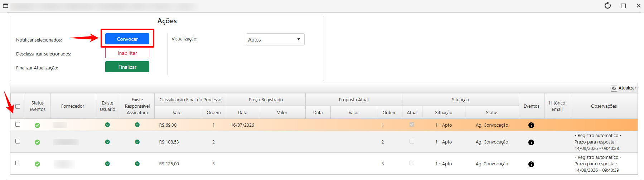Viewport: 644px width, 180px height.
Task: Click the refresh icon in the title bar
Action: click(x=607, y=5)
